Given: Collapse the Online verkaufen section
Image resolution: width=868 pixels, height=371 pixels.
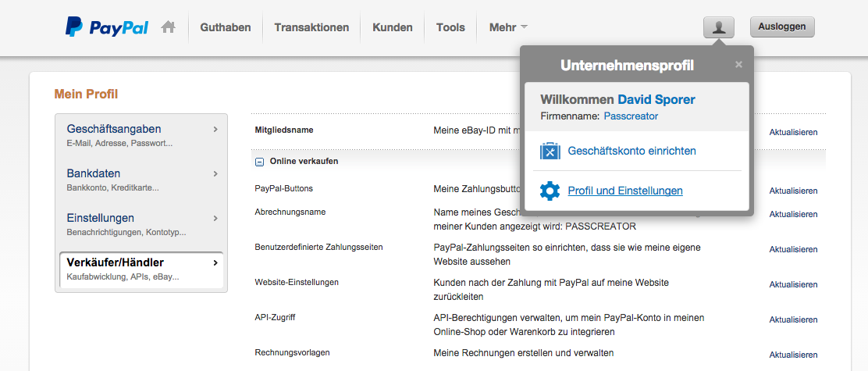Looking at the screenshot, I should tap(258, 162).
